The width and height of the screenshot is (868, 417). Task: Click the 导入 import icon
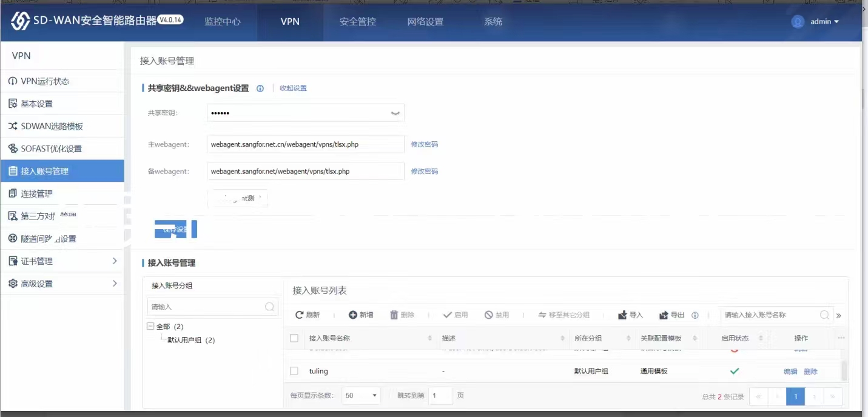pyautogui.click(x=622, y=315)
